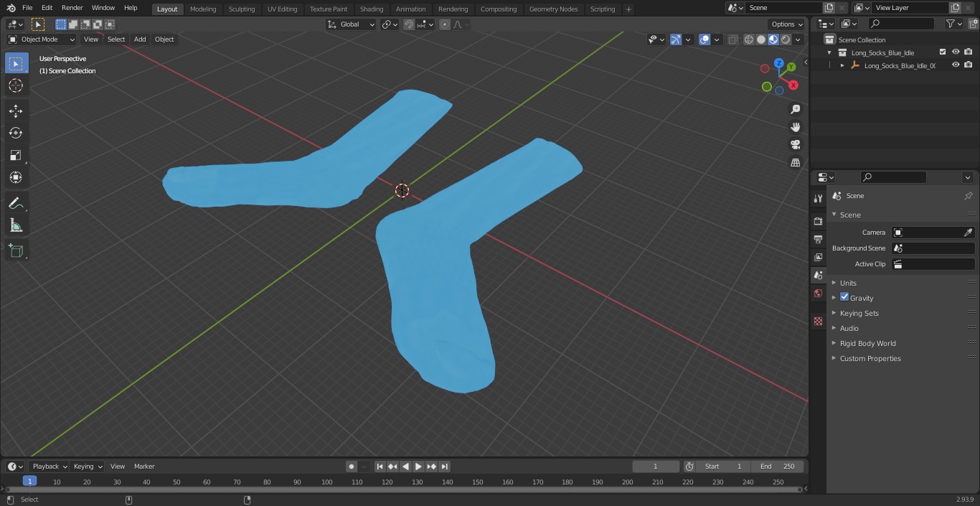
Task: Open the Render properties tab
Action: click(818, 221)
